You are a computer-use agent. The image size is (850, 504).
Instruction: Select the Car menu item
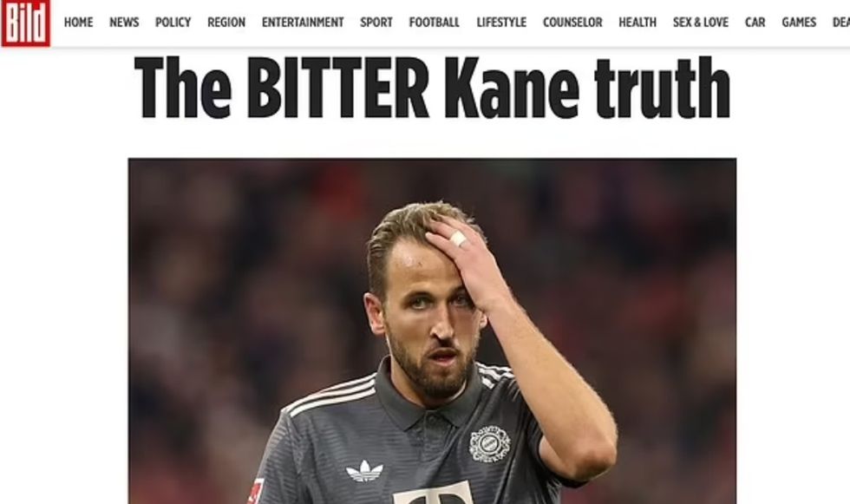click(x=755, y=23)
